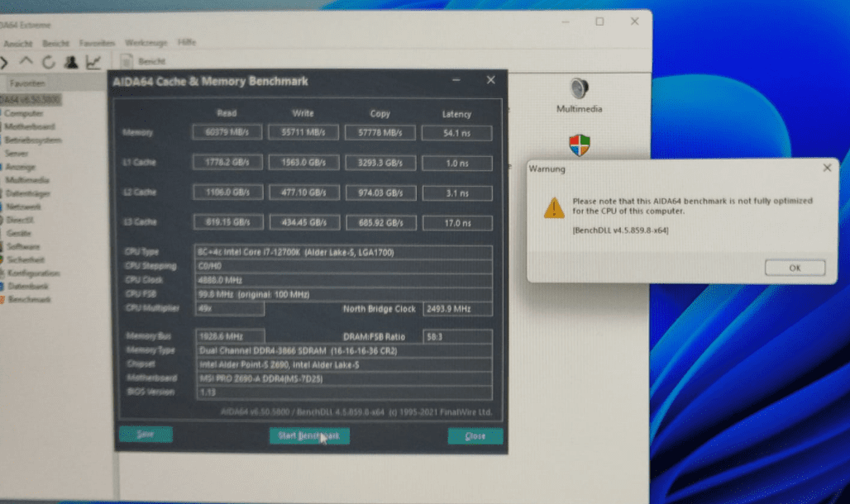Click the Memory Read value 60379 MB/s
Screen dimensions: 850x504
coord(227,132)
